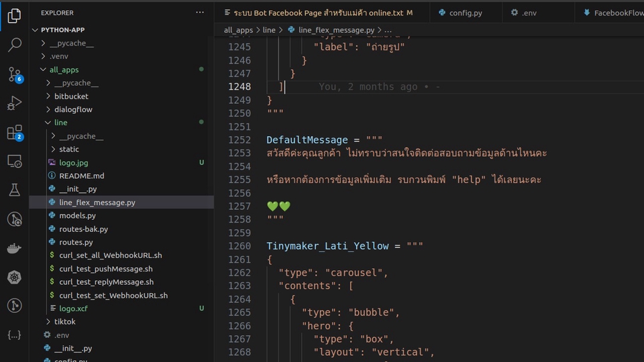This screenshot has height=362, width=644.
Task: Click the README.md info icon
Action: click(52, 176)
